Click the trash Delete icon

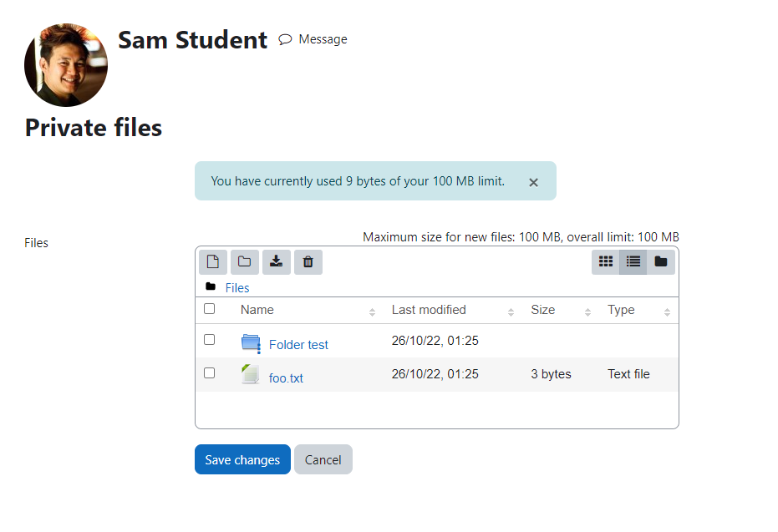(308, 261)
